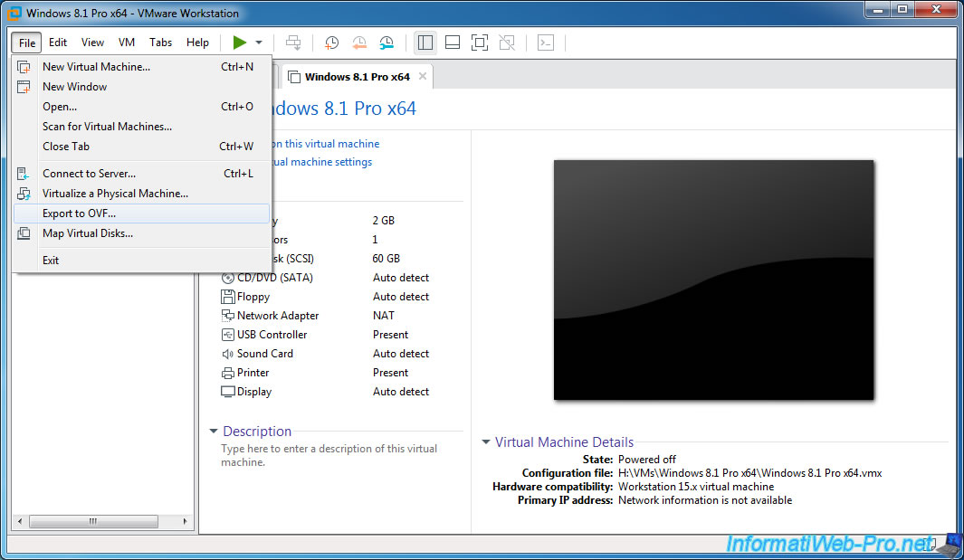Click the 2 GB memory value
The image size is (964, 560).
coord(384,221)
